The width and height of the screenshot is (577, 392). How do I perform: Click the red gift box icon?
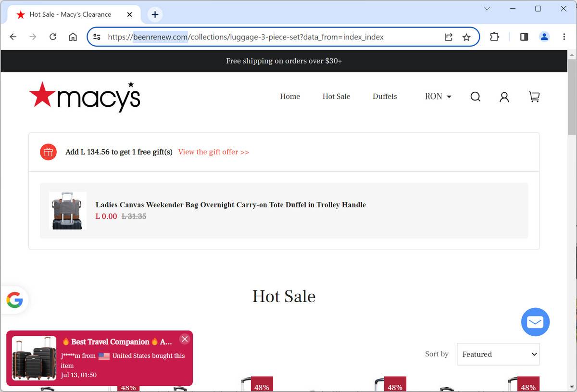point(48,152)
